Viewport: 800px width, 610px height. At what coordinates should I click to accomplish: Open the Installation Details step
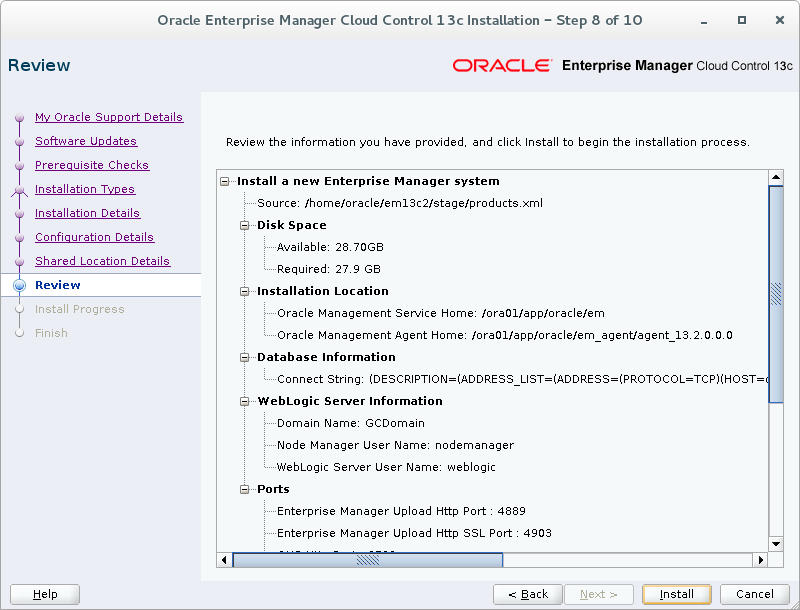pos(87,213)
